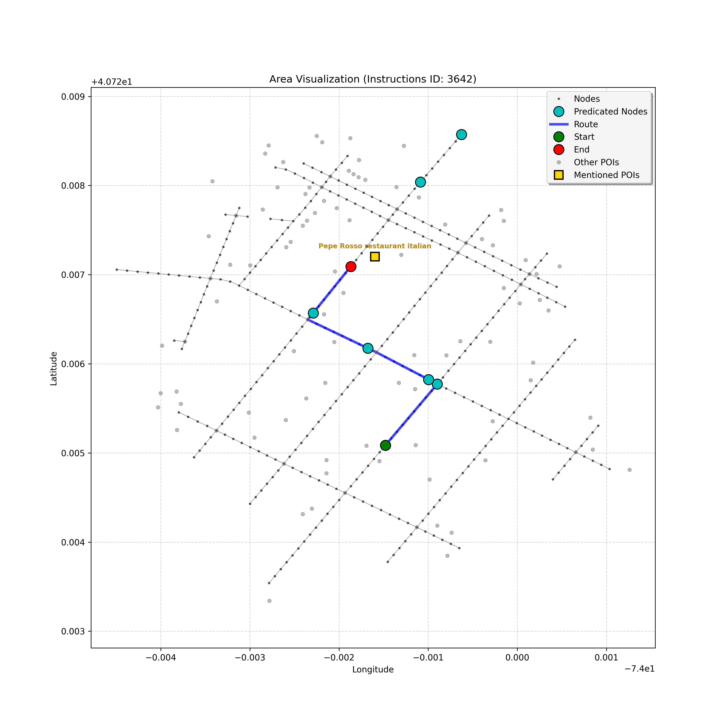This screenshot has height=728, width=728.
Task: Click the red End node marker
Action: point(351,267)
